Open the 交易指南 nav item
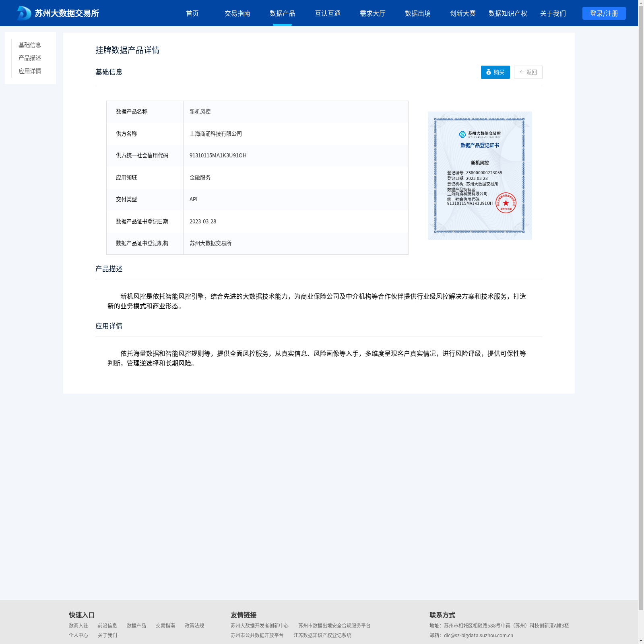The width and height of the screenshot is (644, 644). pyautogui.click(x=237, y=13)
